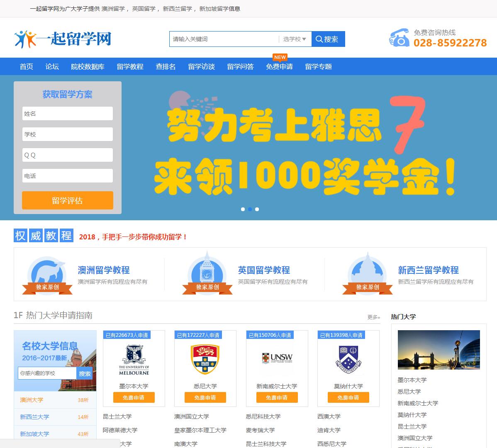Screen dimensions: 497x448
Task: Click 南澳大学 link
Action: 186,444
